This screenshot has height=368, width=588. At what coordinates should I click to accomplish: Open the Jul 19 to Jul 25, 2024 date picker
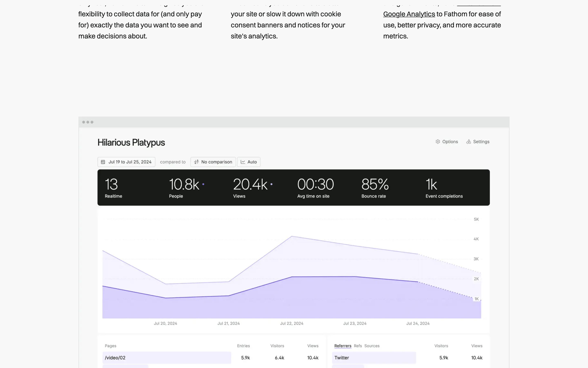click(x=126, y=162)
